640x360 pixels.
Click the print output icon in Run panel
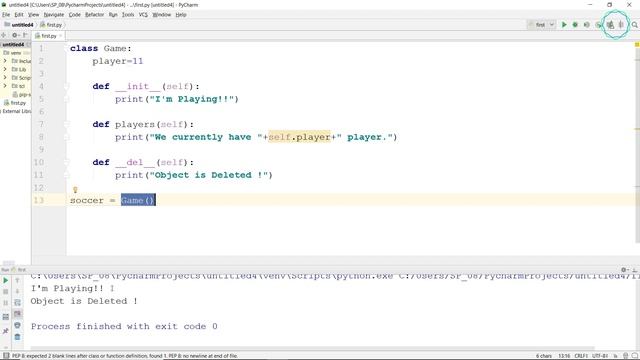tap(17, 325)
